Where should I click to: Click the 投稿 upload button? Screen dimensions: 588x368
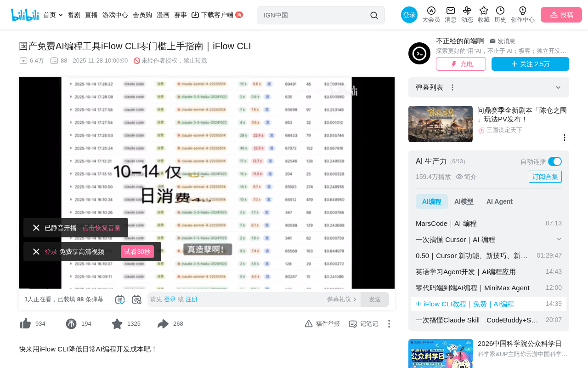pos(561,15)
